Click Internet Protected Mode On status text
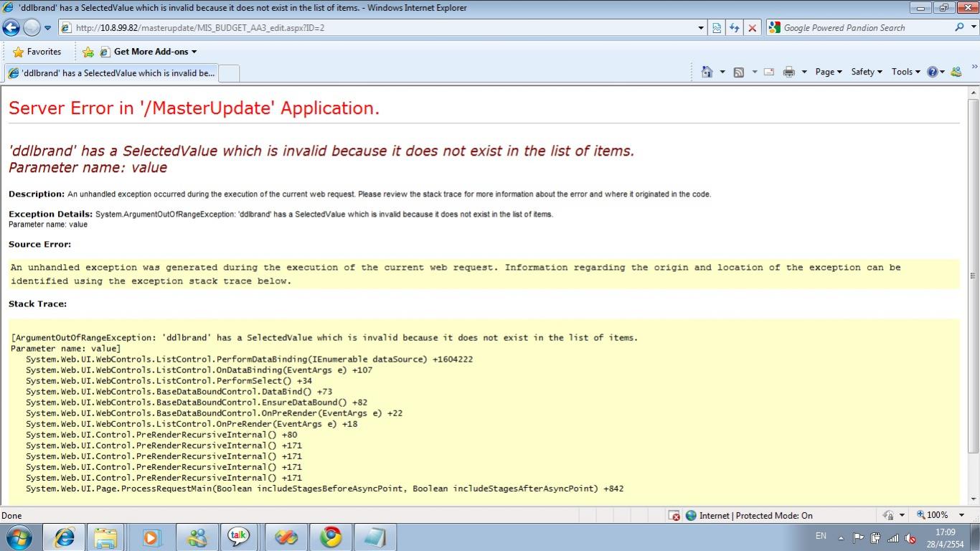The image size is (980, 551). tap(756, 515)
